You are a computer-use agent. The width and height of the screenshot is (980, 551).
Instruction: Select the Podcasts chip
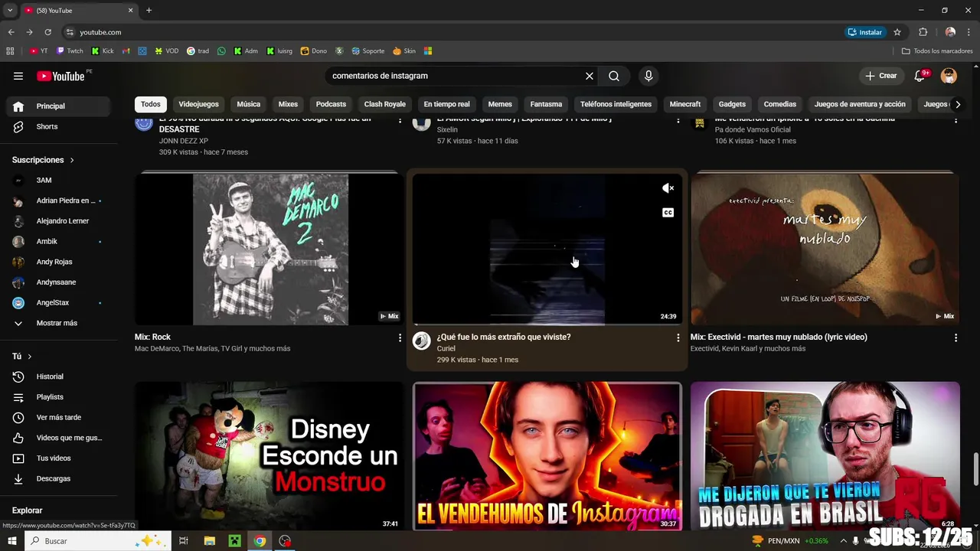click(331, 104)
